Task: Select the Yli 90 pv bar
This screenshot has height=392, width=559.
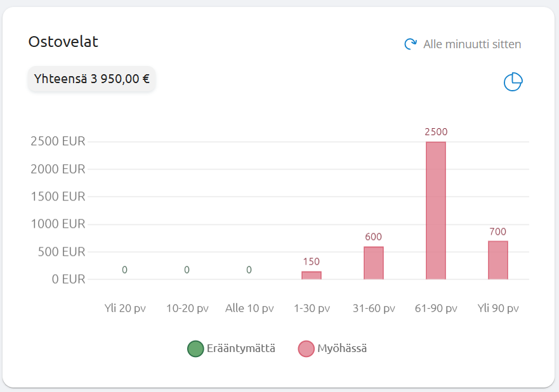Action: coord(498,260)
